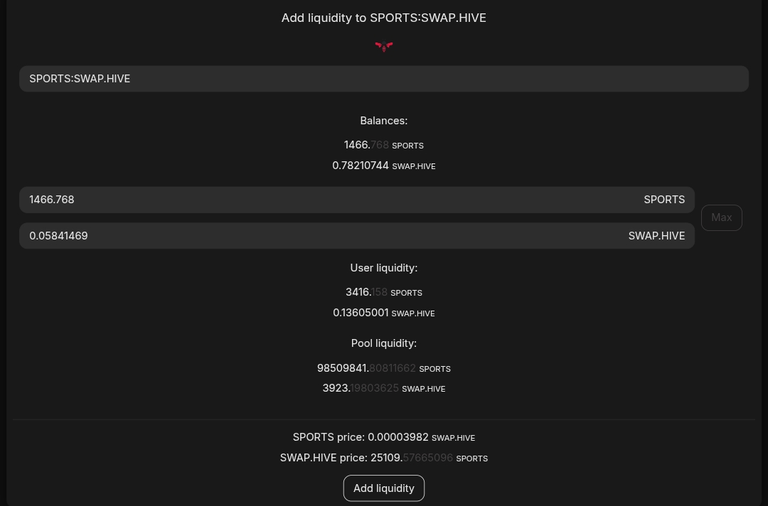768x506 pixels.
Task: Click the SPORTS amount input field
Action: (x=357, y=200)
